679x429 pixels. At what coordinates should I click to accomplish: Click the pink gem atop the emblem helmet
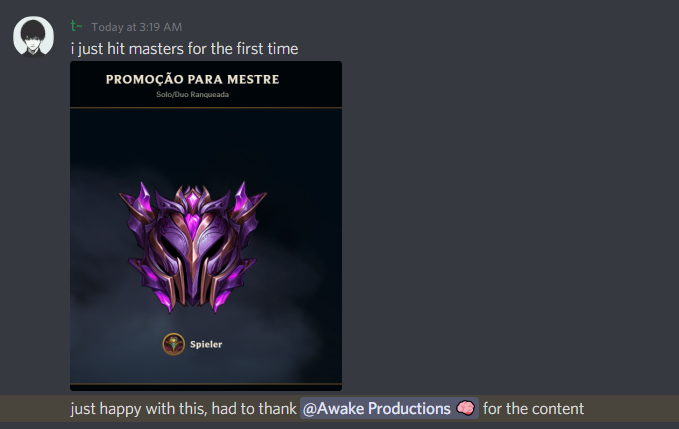point(193,200)
